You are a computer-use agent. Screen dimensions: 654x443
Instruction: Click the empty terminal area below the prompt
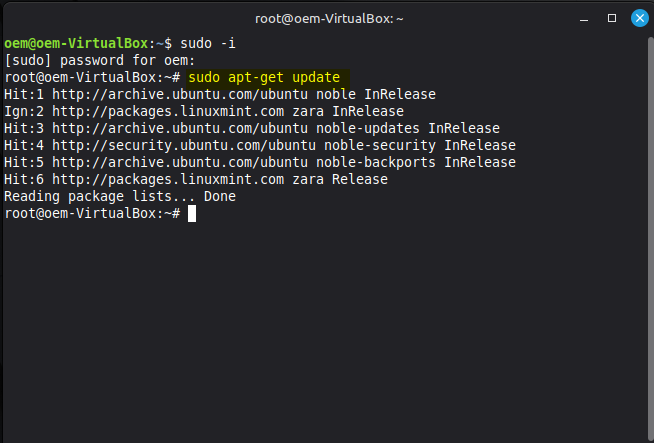[327, 330]
